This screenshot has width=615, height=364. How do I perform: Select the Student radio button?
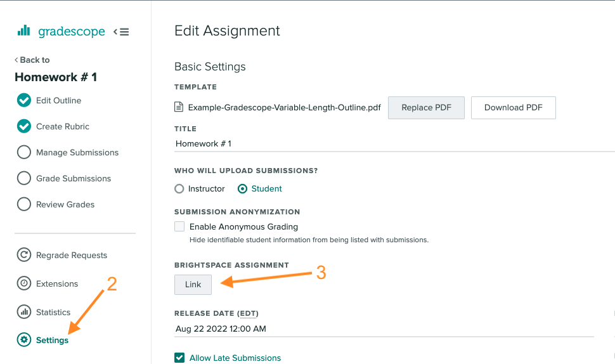coord(242,188)
